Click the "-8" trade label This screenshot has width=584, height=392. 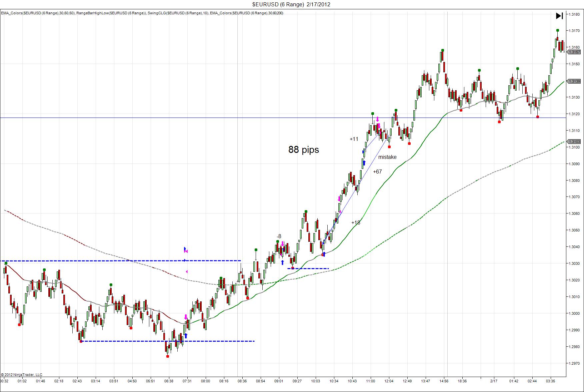click(279, 236)
